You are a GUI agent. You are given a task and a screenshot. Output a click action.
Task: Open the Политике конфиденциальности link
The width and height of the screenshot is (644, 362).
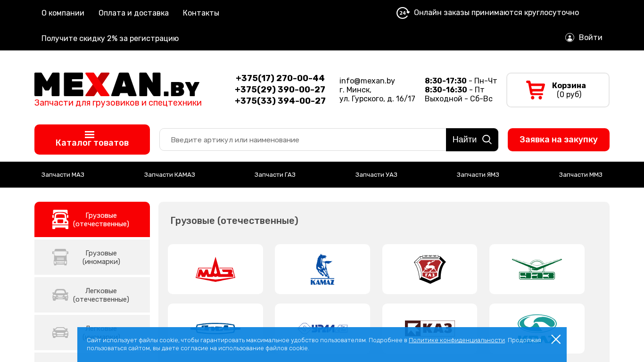[x=457, y=340]
